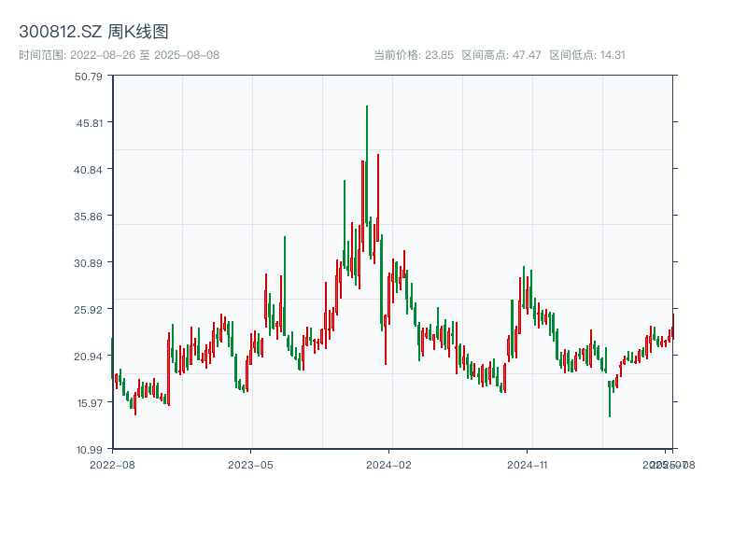This screenshot has height=560, width=747.
Task: Click x-axis label 2024-11
Action: click(527, 465)
